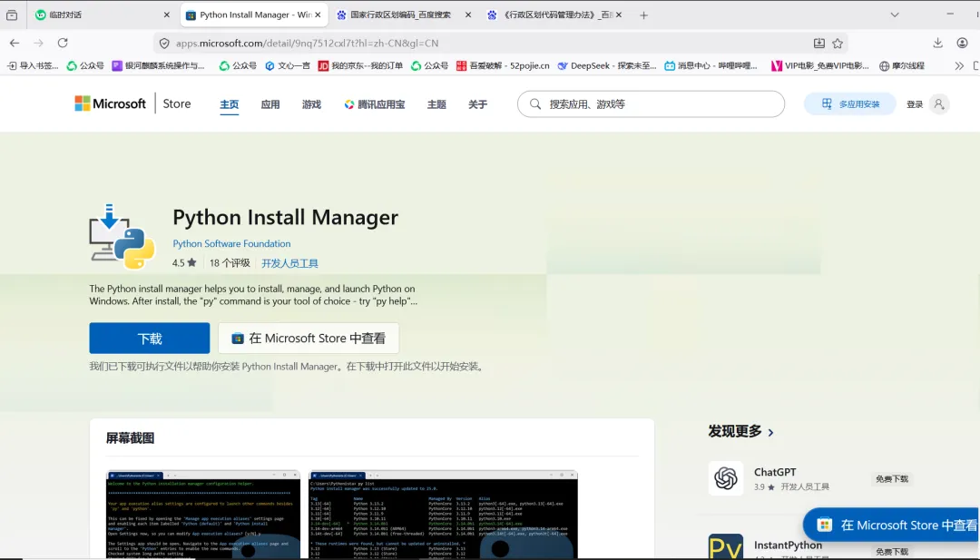Open the browser downloads icon
Screen dimensions: 980x560
pos(937,44)
